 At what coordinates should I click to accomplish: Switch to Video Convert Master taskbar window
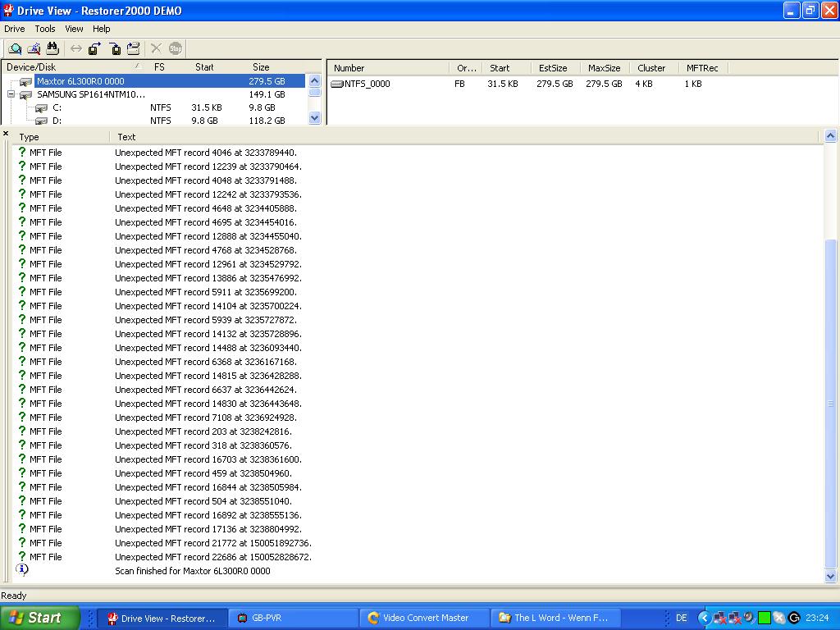point(424,618)
